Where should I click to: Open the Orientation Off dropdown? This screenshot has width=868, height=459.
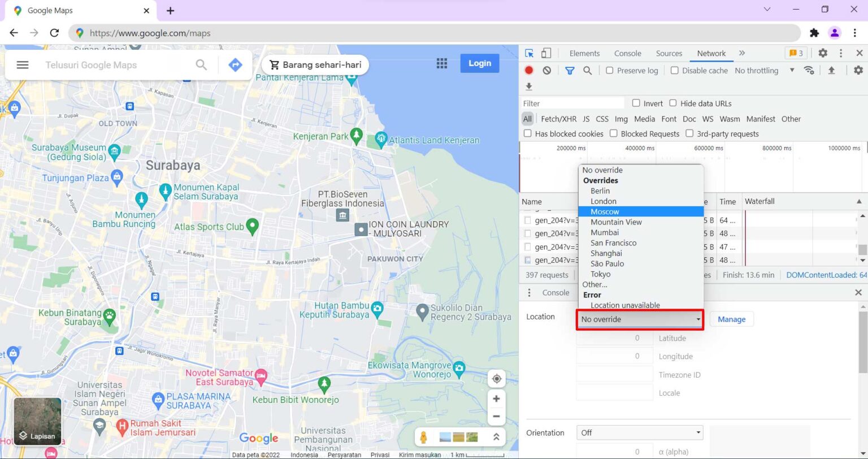(640, 432)
